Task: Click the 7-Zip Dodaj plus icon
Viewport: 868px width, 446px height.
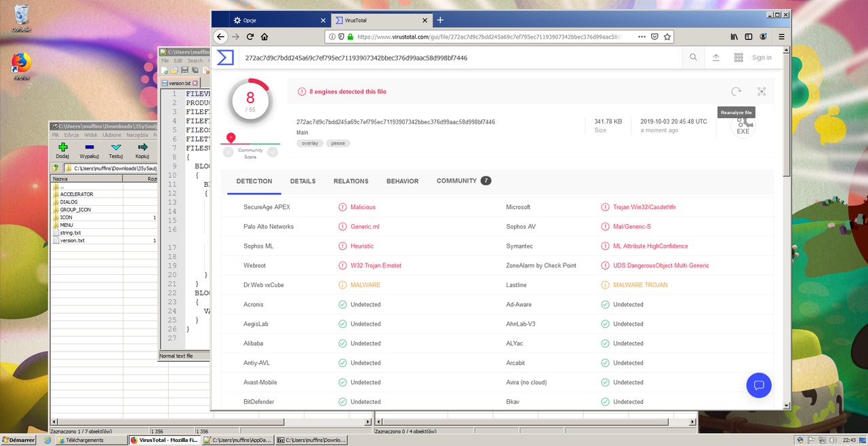Action: tap(63, 147)
